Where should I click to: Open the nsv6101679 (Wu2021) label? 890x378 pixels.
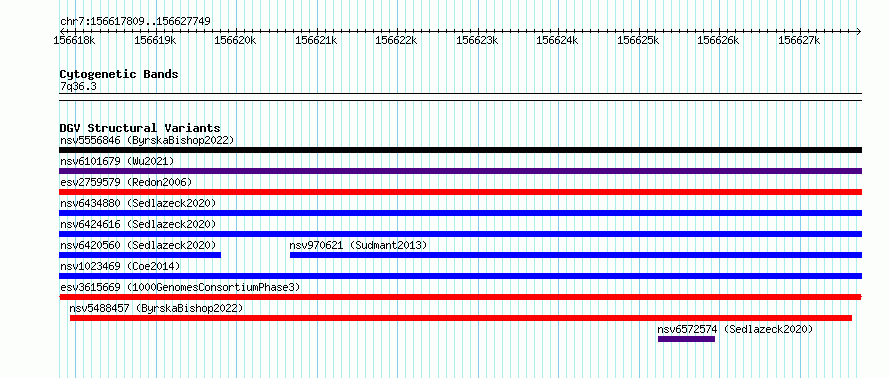tap(117, 161)
